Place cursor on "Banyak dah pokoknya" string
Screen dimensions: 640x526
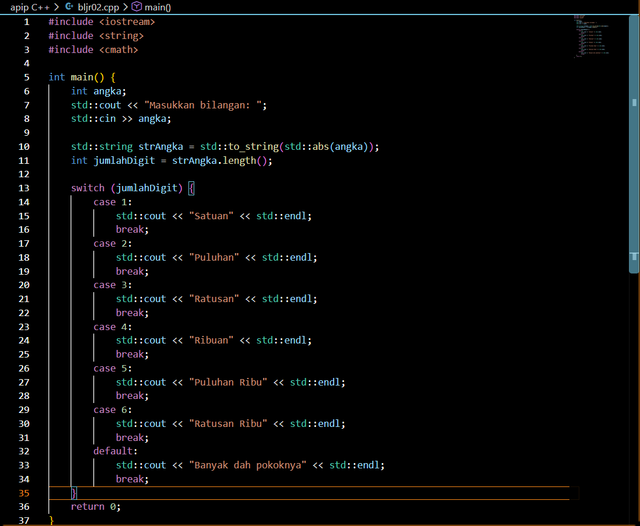coord(248,465)
